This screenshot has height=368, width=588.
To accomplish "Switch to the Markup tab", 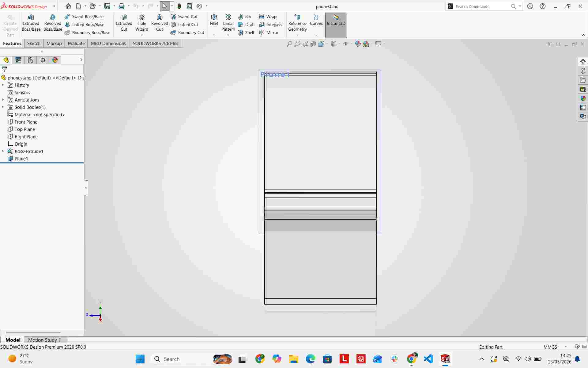I will tap(54, 44).
